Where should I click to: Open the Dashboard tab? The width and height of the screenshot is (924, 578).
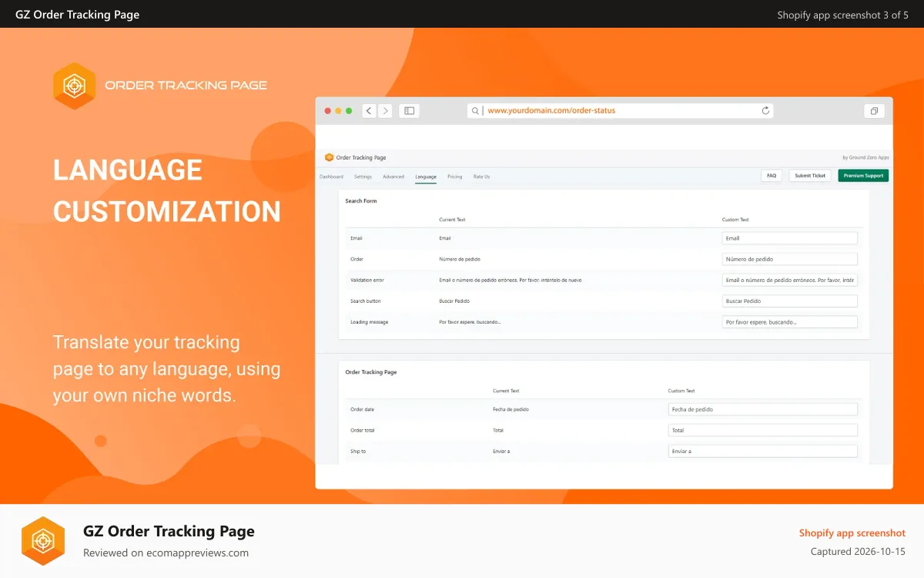pos(331,176)
